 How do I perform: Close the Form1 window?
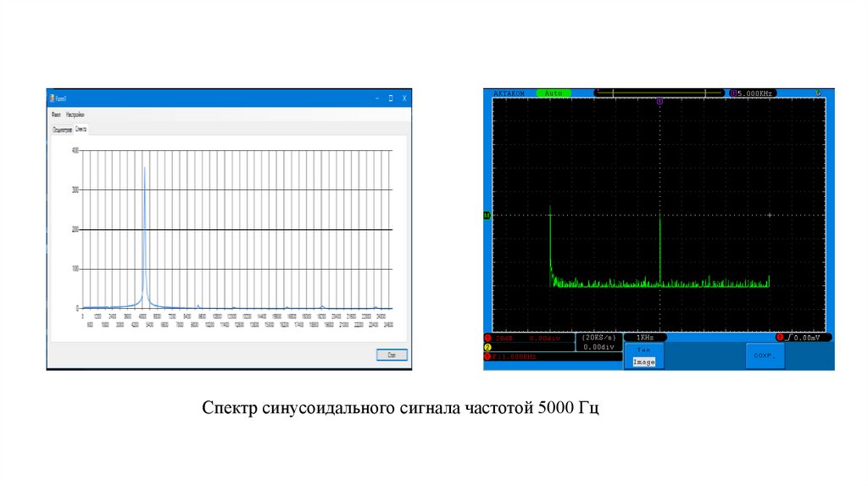pyautogui.click(x=404, y=98)
